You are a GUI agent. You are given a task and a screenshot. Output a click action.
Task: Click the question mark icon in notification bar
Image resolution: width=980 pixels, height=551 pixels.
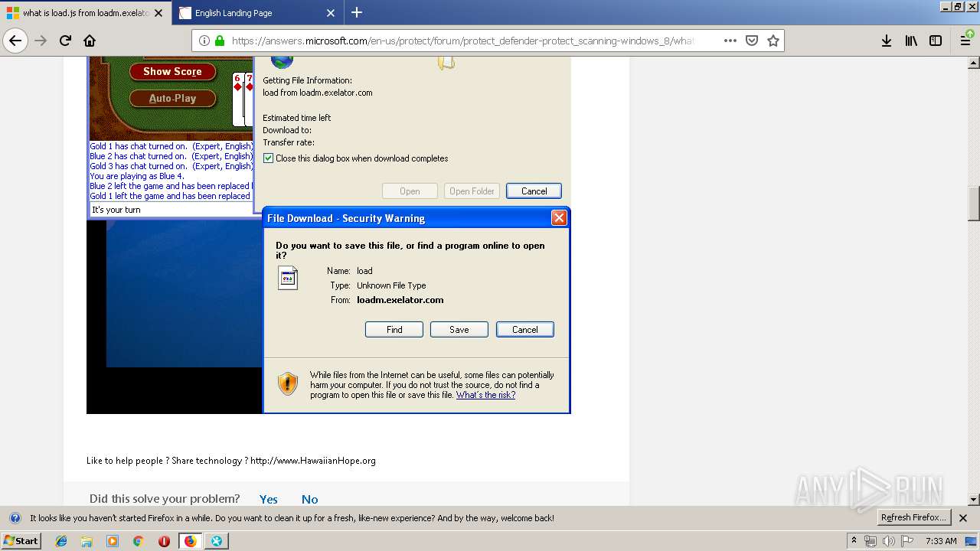point(15,518)
